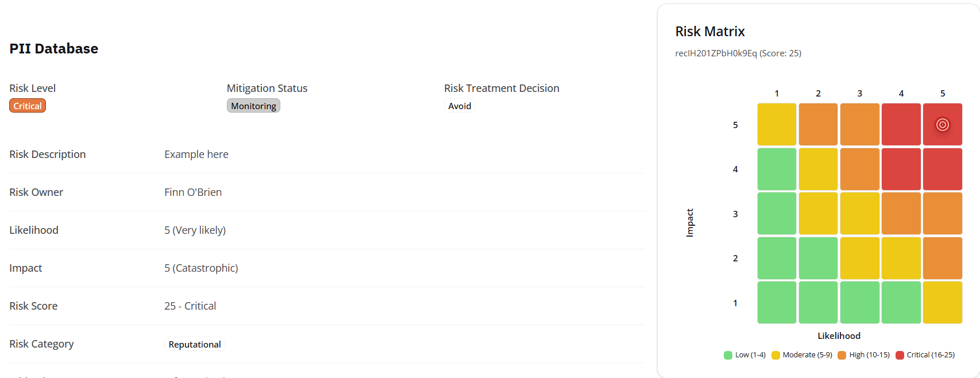Viewport: 980px width, 378px height.
Task: Click the PII Database heading
Action: [x=54, y=49]
